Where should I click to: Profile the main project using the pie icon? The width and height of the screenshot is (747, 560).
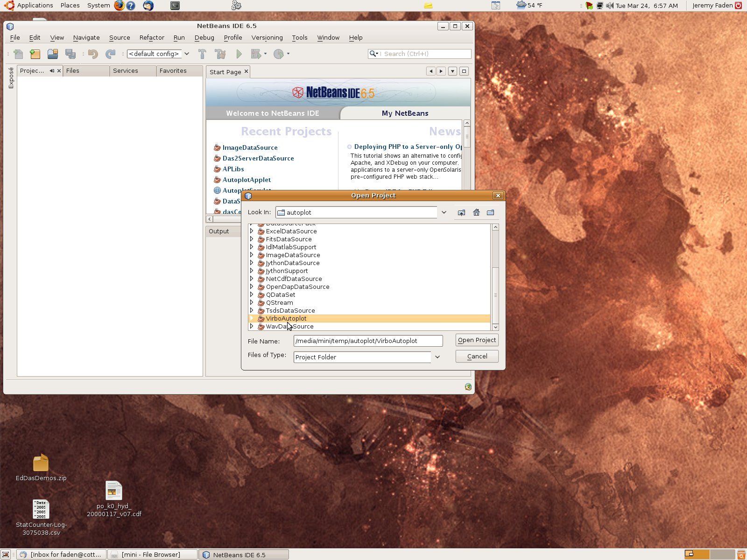point(279,54)
